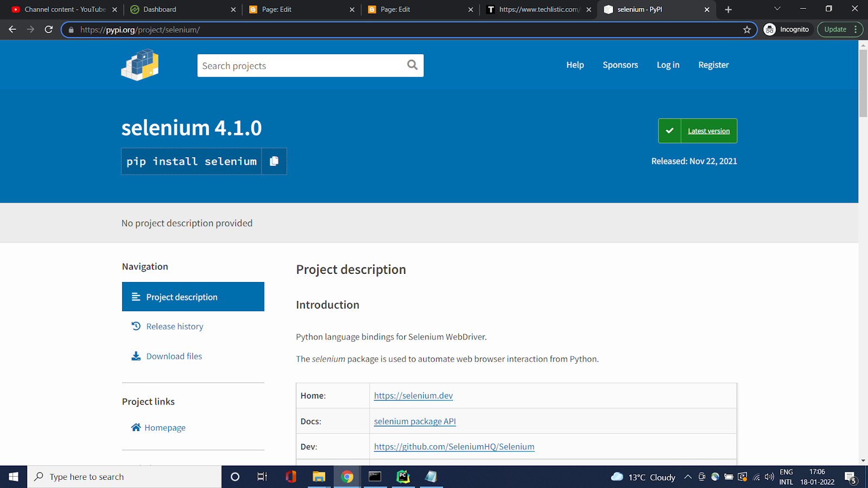Click the ENG INTL language indicator
Image resolution: width=868 pixels, height=488 pixels.
(786, 477)
